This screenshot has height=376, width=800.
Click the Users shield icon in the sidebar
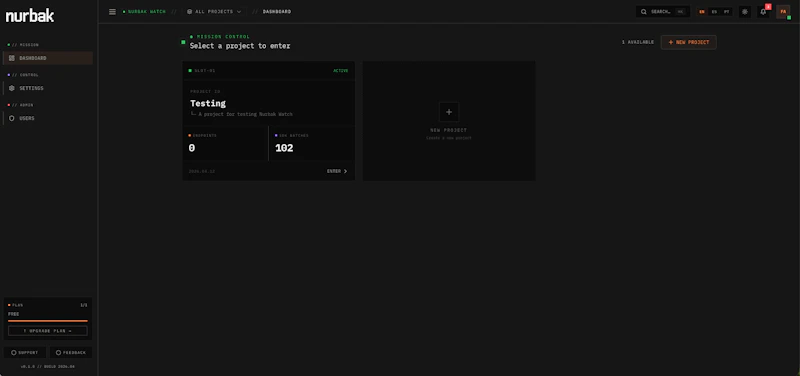12,118
